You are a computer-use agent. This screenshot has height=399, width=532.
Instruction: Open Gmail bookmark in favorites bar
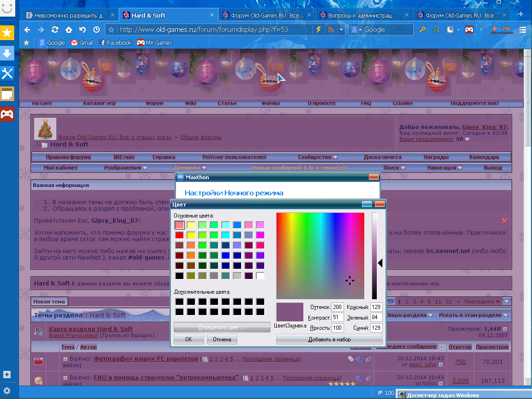point(82,43)
